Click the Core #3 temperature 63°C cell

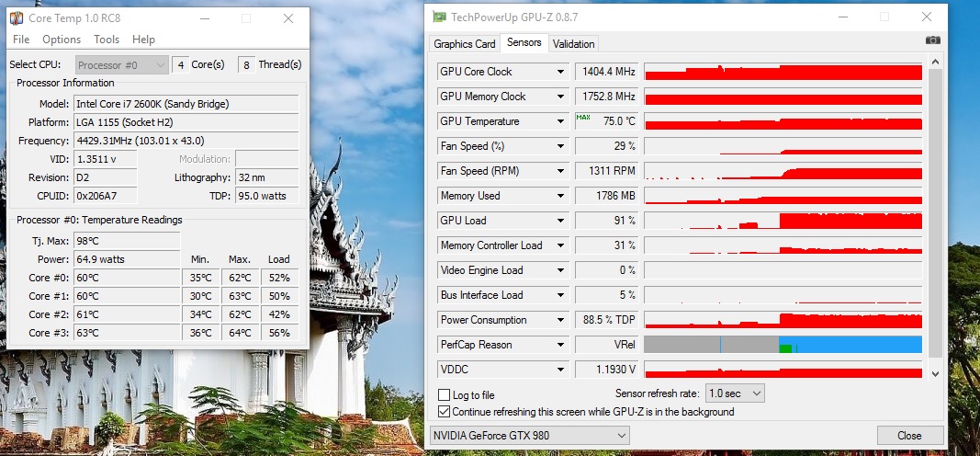tap(127, 333)
